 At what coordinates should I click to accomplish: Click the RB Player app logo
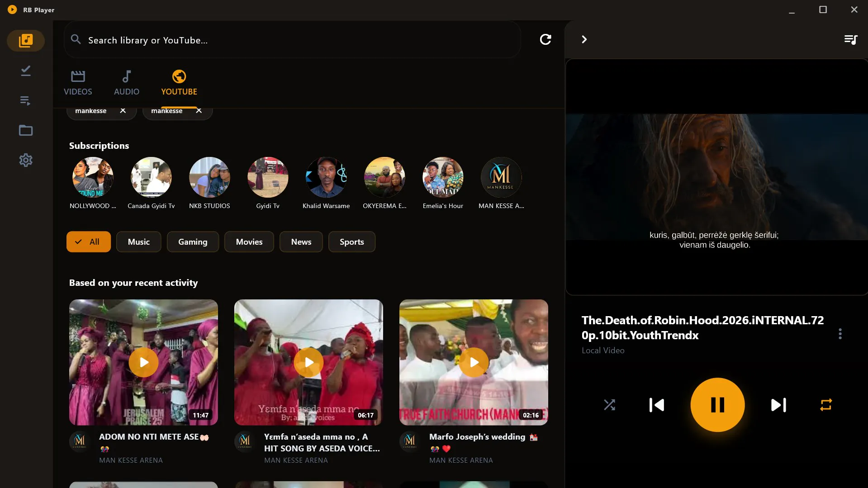point(12,9)
